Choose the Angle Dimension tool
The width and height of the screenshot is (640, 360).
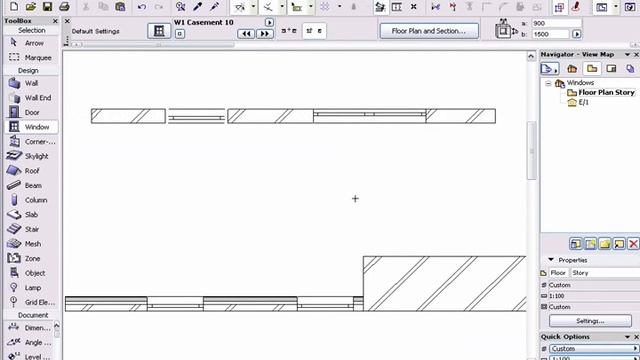pyautogui.click(x=29, y=342)
